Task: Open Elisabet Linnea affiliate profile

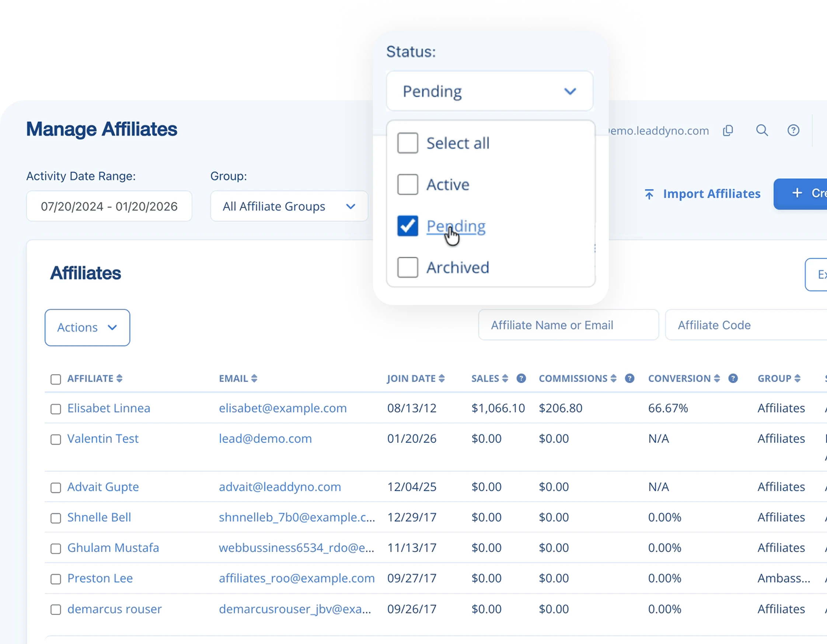Action: pos(109,408)
